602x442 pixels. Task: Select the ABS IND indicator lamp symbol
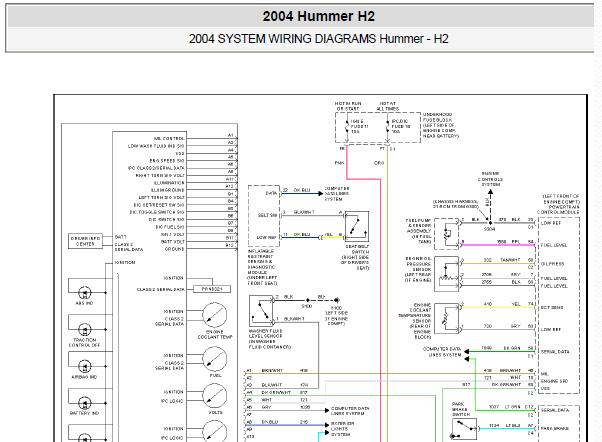(x=84, y=293)
